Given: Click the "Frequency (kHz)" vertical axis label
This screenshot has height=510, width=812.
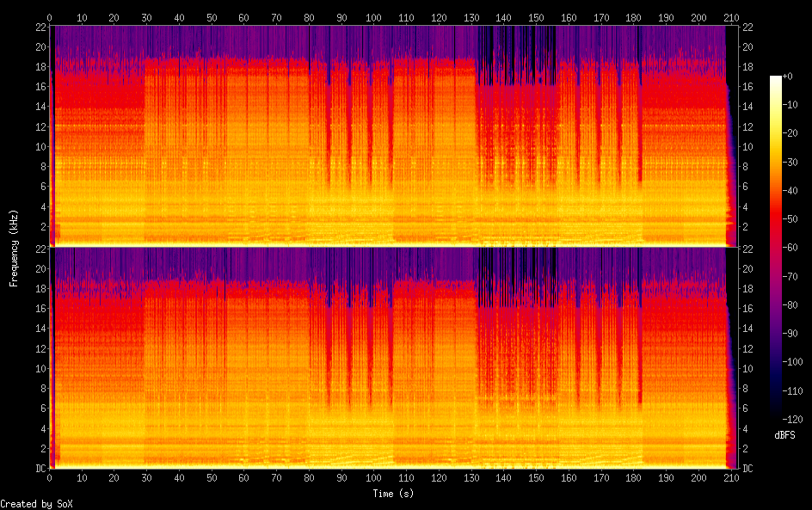Looking at the screenshot, I should click(x=14, y=247).
